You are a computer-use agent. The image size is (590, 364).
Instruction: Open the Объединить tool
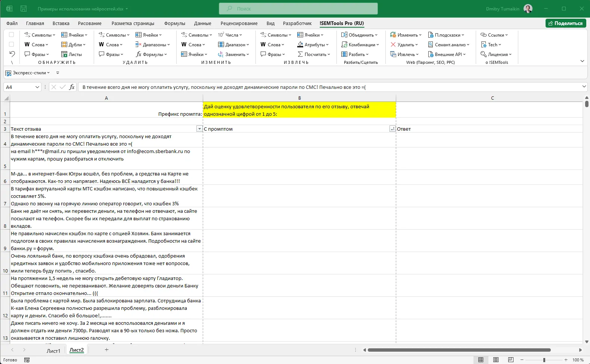tap(359, 35)
